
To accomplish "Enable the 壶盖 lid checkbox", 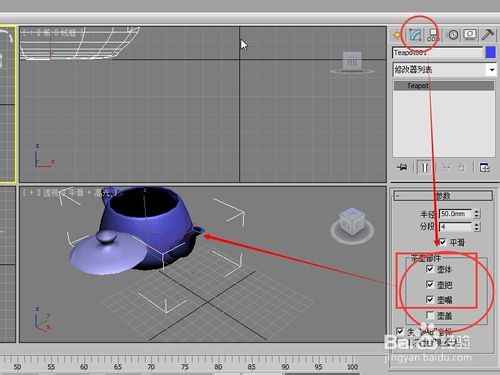I will click(x=430, y=315).
